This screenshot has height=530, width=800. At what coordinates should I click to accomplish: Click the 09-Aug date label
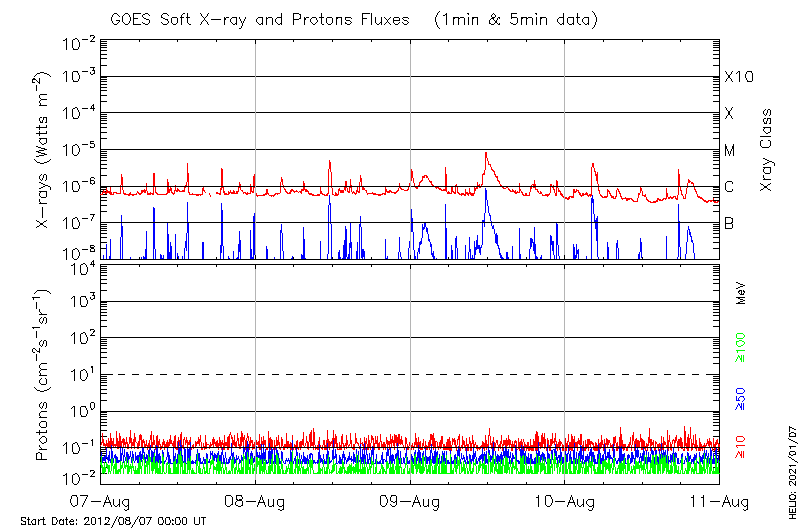pos(410,500)
